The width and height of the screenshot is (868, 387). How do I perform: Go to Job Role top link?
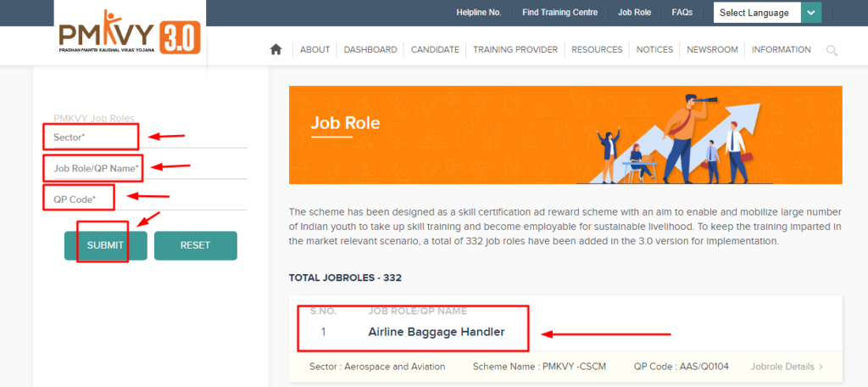point(634,12)
